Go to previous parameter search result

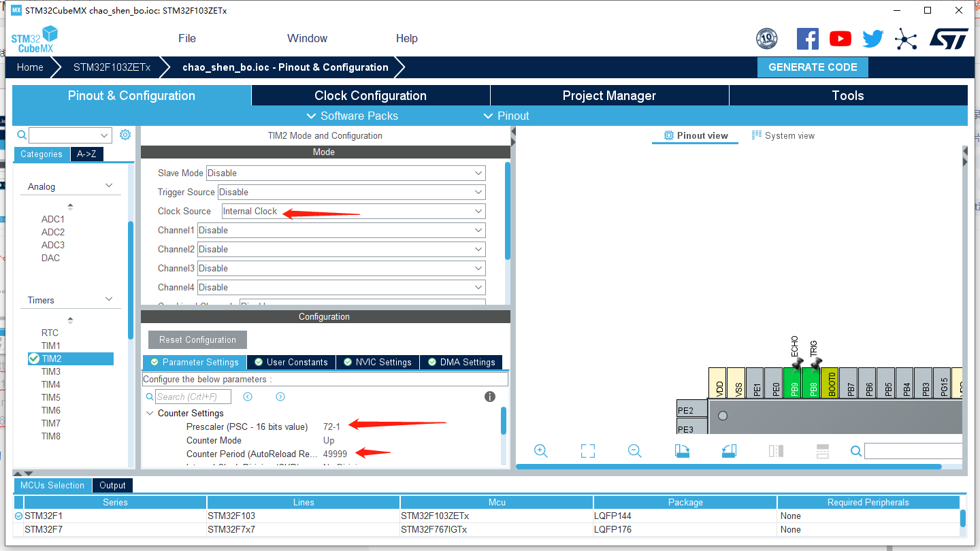(248, 397)
